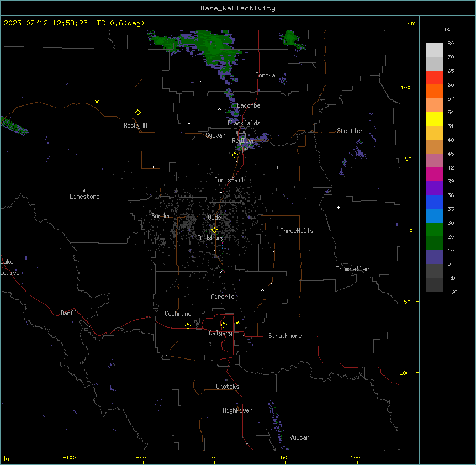Click the Didsbury label
Screen dimensions: 476x465
coord(211,238)
